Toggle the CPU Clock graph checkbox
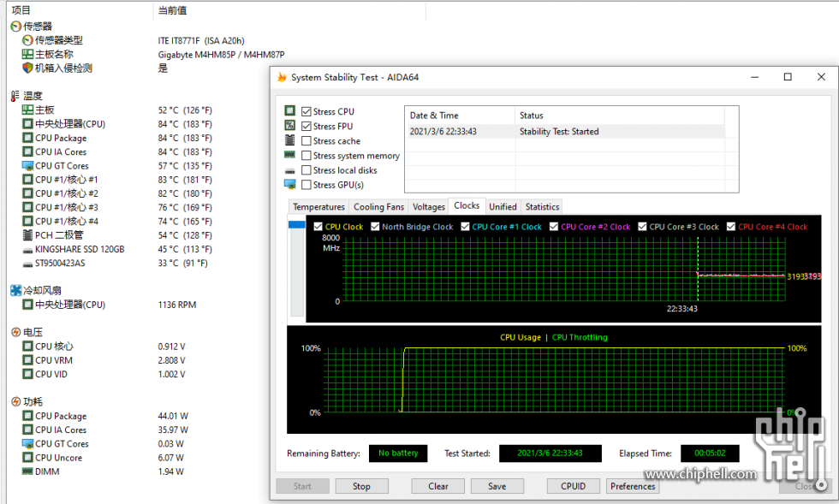This screenshot has height=504, width=839. (x=318, y=226)
